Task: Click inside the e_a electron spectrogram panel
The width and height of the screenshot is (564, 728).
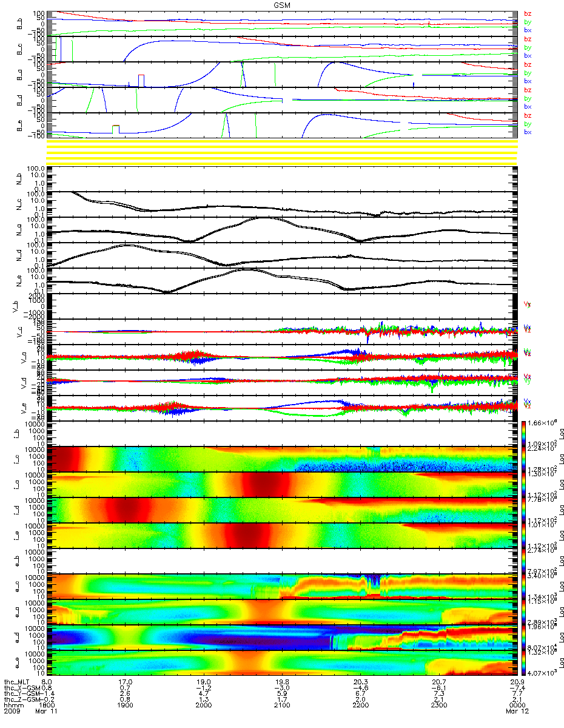Action: pos(282,612)
